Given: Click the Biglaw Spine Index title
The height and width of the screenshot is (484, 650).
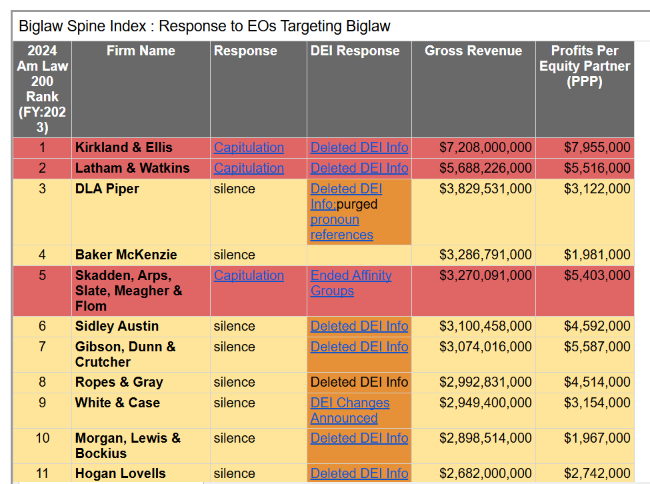Looking at the screenshot, I should 204,26.
